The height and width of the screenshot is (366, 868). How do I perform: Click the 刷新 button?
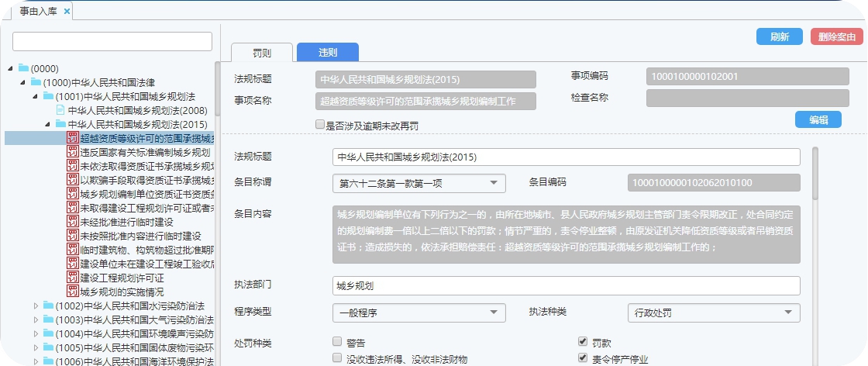pyautogui.click(x=780, y=37)
